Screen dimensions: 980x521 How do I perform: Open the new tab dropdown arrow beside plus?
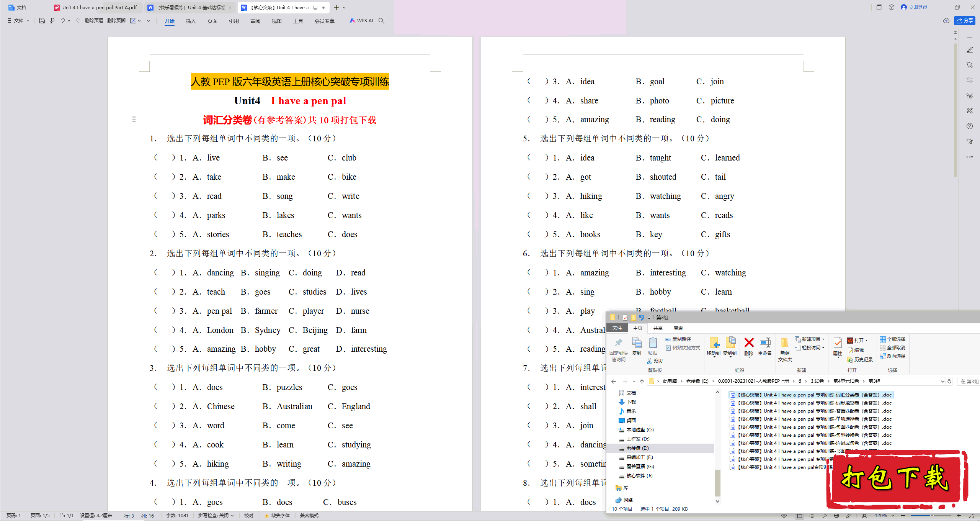click(344, 8)
